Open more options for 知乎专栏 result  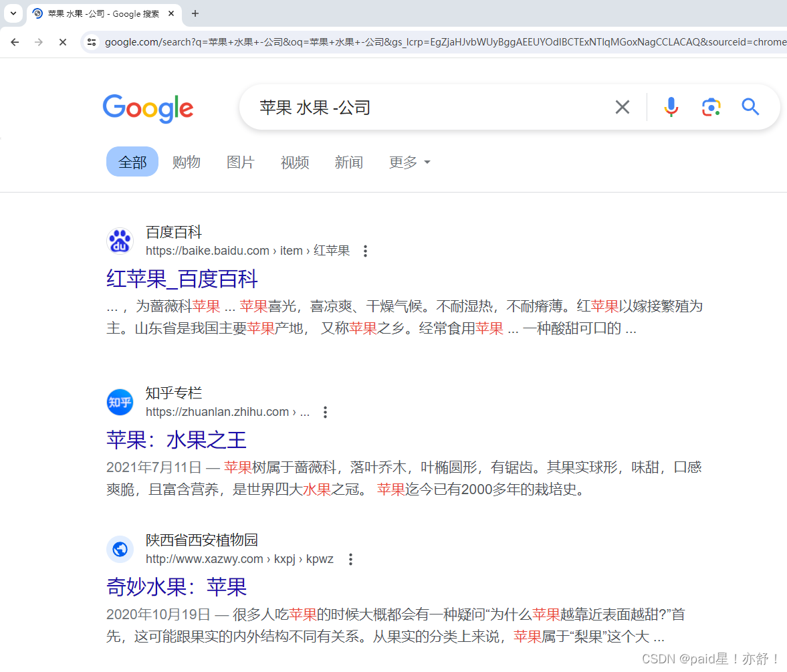click(325, 412)
